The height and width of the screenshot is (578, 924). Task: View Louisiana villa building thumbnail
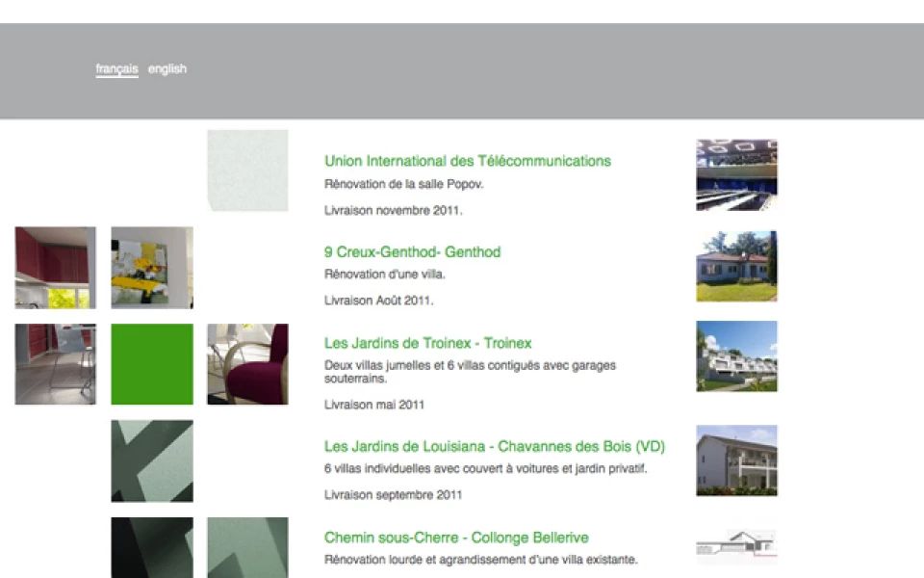click(736, 460)
